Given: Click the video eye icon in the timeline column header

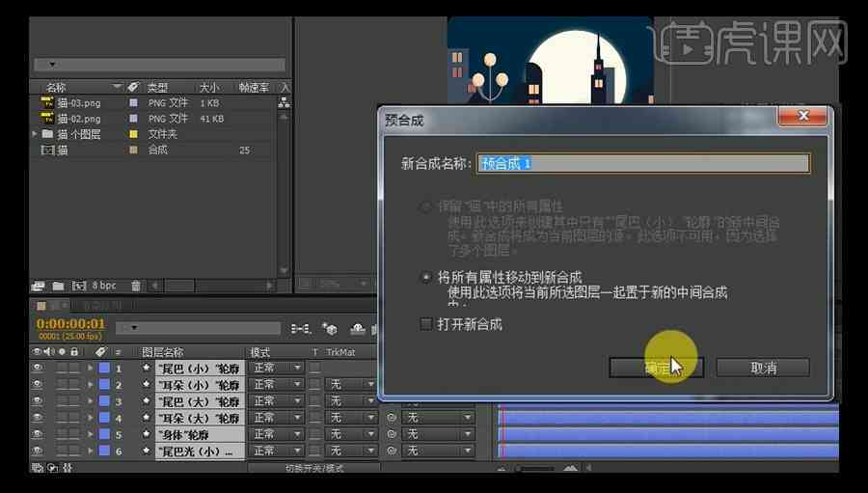Looking at the screenshot, I should click(37, 352).
